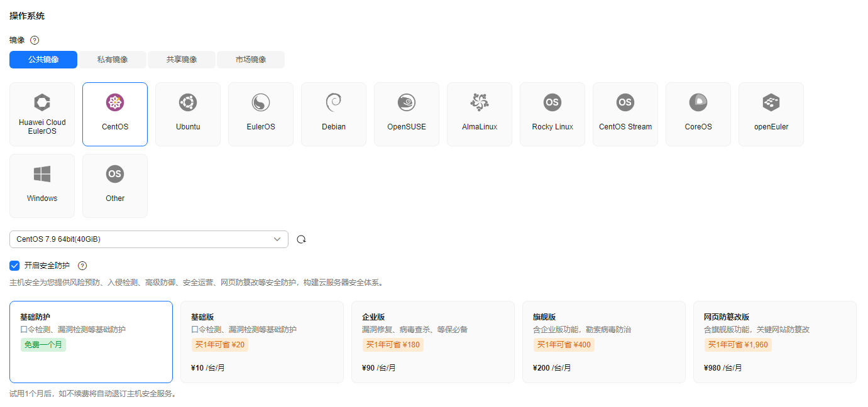
Task: Click the 操作系统 section heading
Action: tap(27, 16)
